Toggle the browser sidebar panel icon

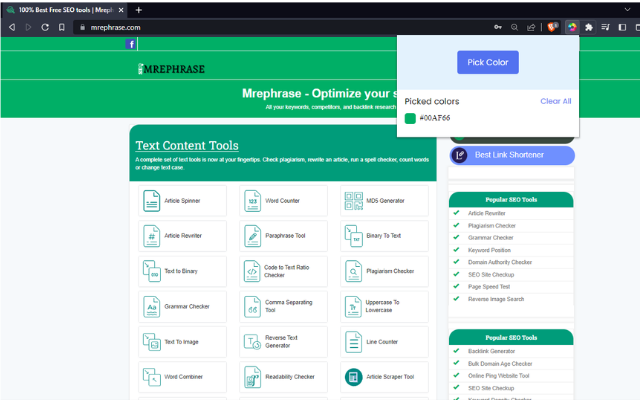coord(622,27)
